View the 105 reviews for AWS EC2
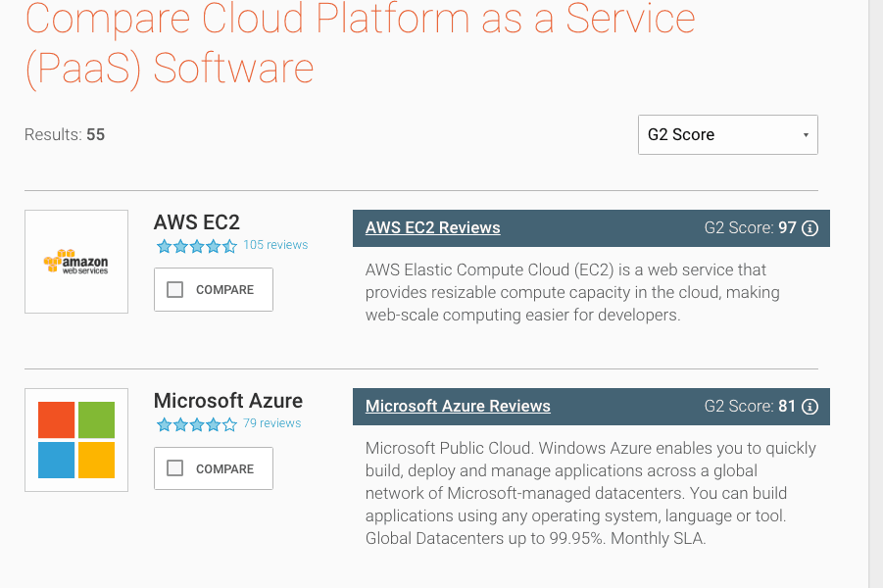The image size is (883, 588). coord(275,245)
